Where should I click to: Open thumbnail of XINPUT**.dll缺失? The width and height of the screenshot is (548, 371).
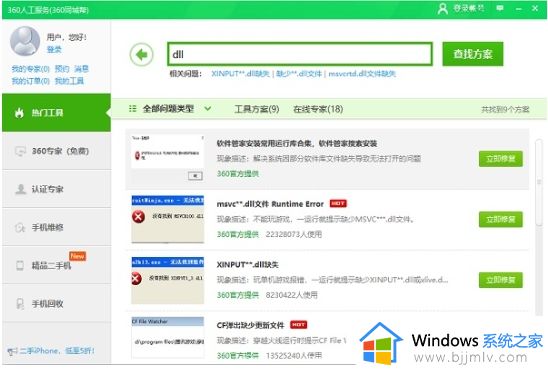[167, 280]
